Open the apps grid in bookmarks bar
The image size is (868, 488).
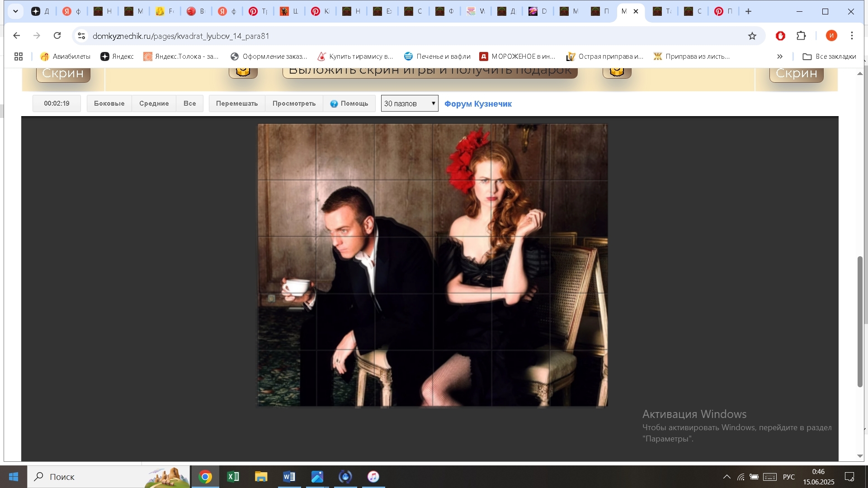tap(19, 56)
